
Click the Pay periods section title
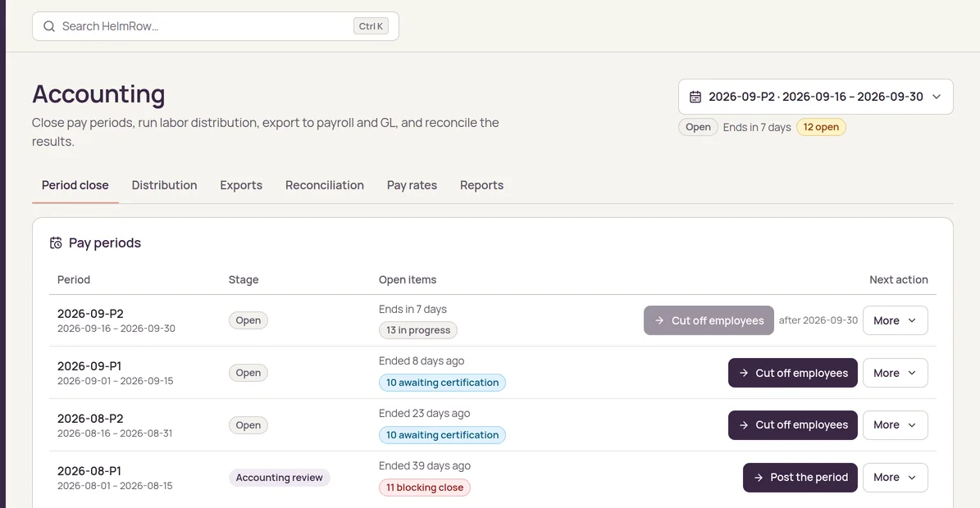[x=105, y=243]
